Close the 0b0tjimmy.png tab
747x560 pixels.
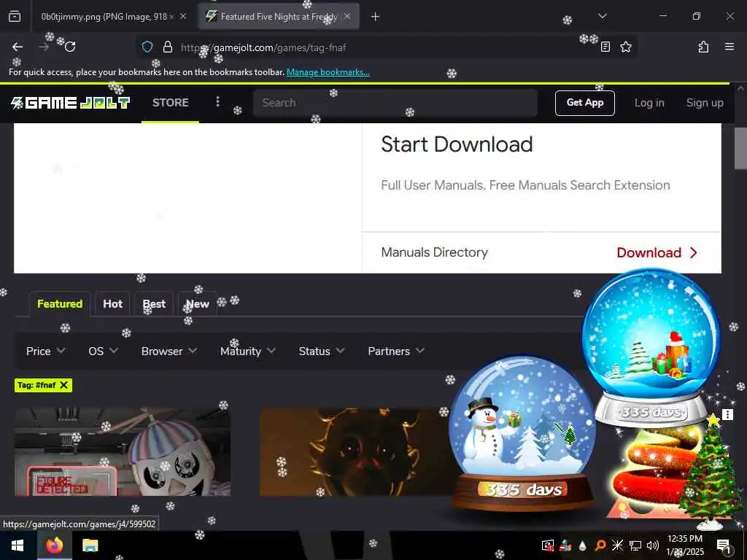coord(183,16)
